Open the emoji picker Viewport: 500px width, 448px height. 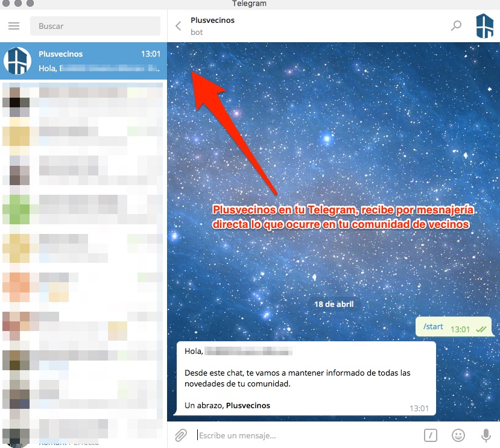458,435
